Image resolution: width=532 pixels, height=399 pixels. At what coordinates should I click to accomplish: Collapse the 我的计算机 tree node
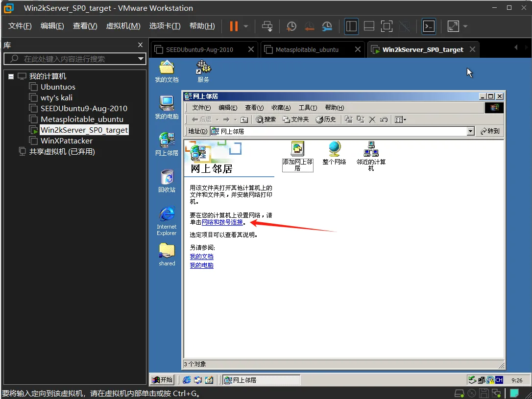click(x=11, y=76)
